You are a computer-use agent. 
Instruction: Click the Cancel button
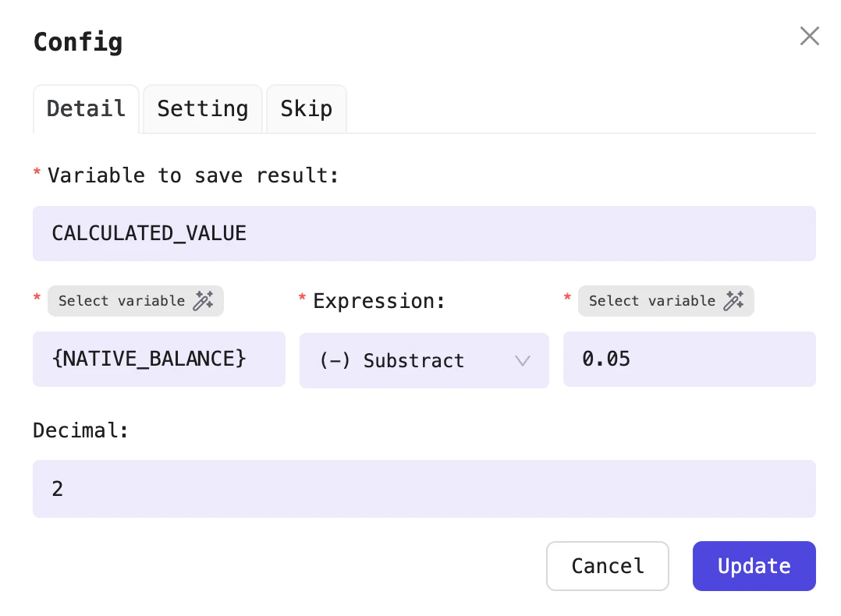coord(607,566)
